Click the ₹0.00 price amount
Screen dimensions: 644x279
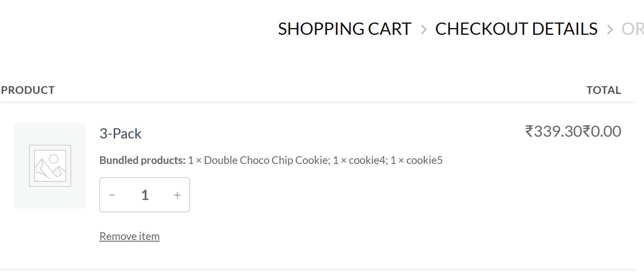[602, 132]
